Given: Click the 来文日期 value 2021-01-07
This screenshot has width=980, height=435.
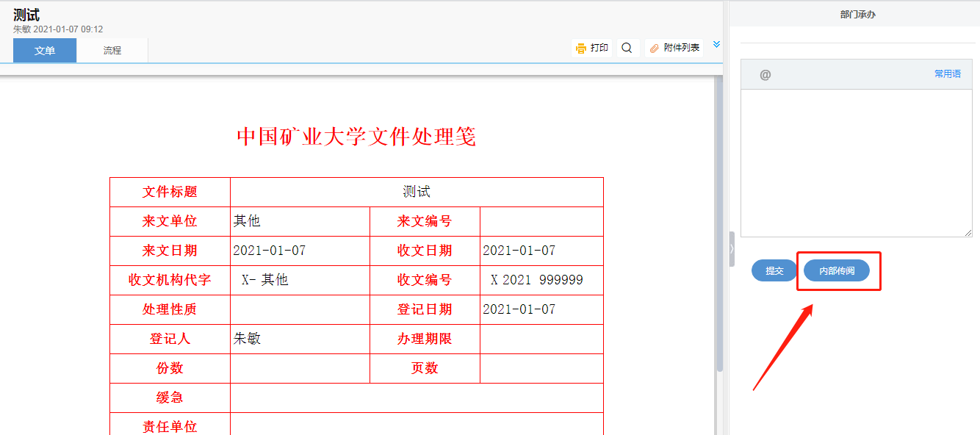Looking at the screenshot, I should click(269, 251).
